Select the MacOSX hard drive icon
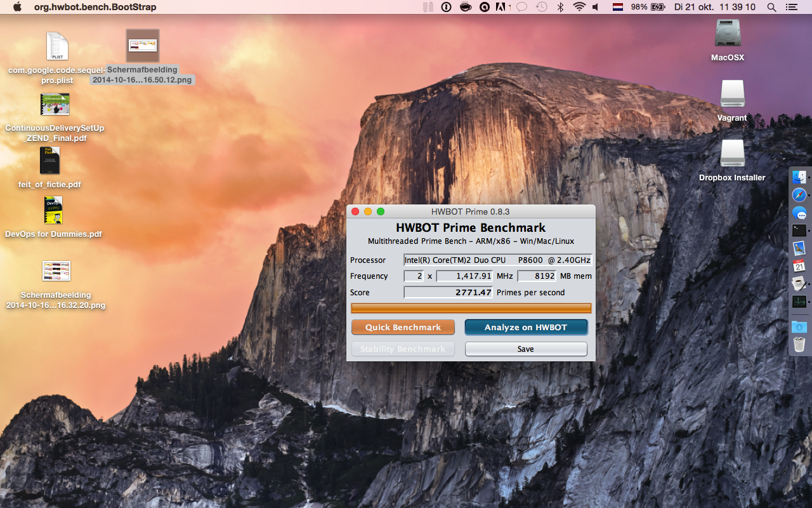The height and width of the screenshot is (508, 812). tap(728, 33)
